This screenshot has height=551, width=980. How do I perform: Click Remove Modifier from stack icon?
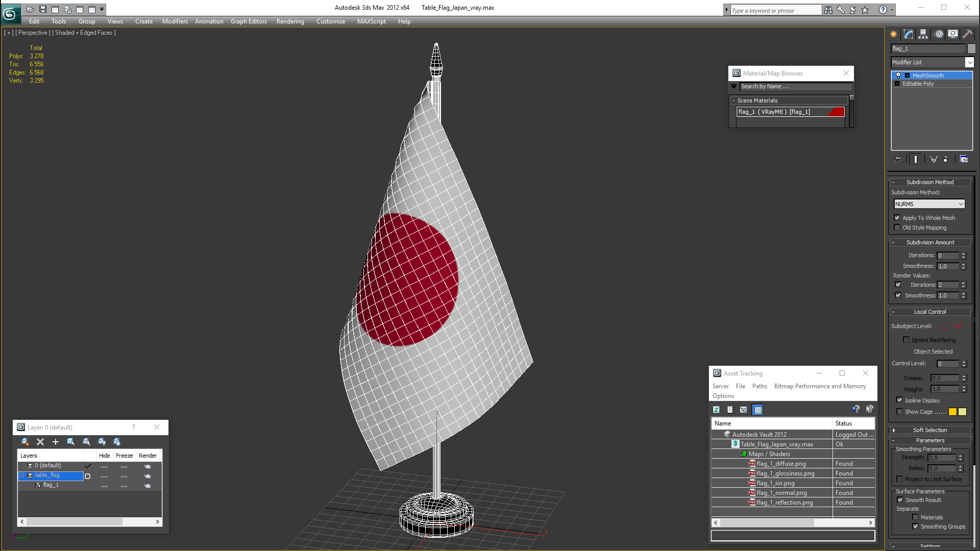(x=946, y=159)
